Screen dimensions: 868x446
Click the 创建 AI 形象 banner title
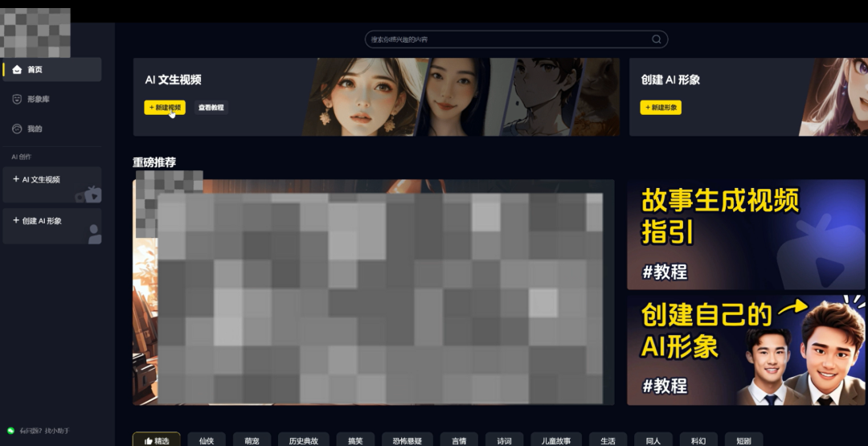670,80
